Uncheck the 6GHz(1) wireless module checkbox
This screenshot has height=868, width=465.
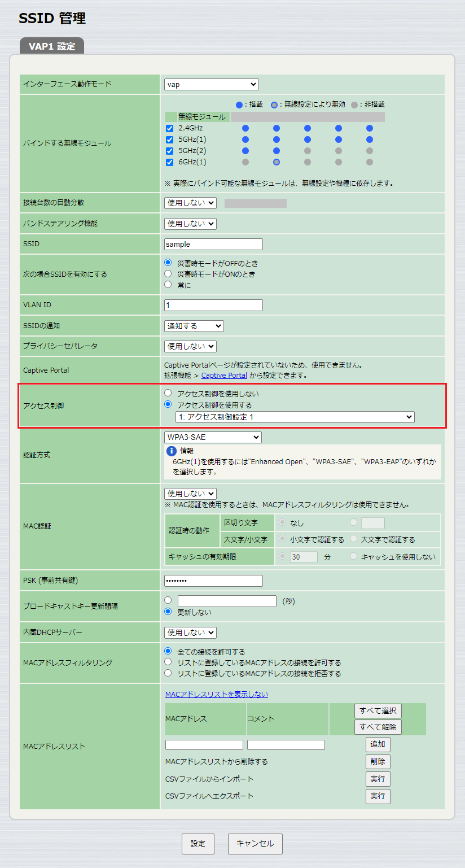pos(169,162)
